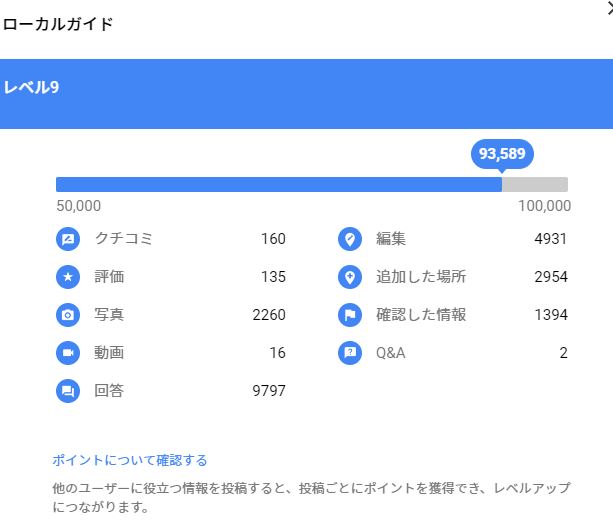Click the ローカルガイド title text

(x=58, y=24)
